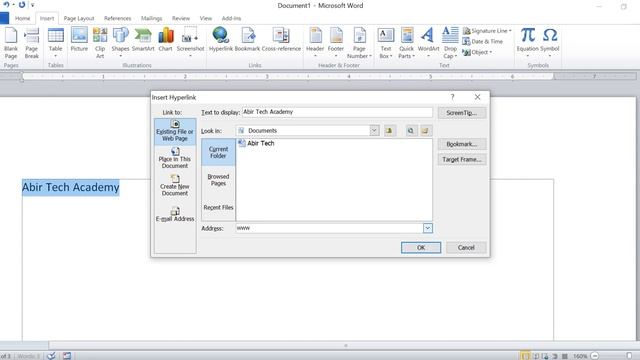Insert a Picture from file

79,40
